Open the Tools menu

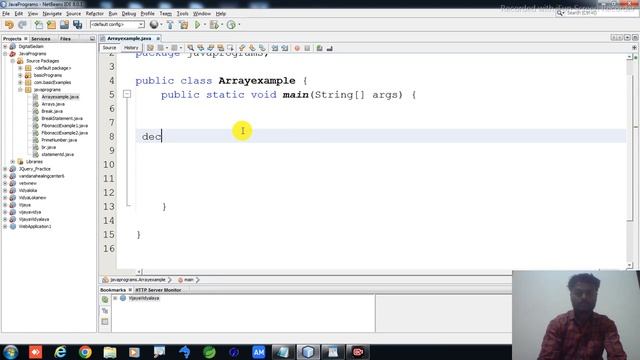pos(182,13)
